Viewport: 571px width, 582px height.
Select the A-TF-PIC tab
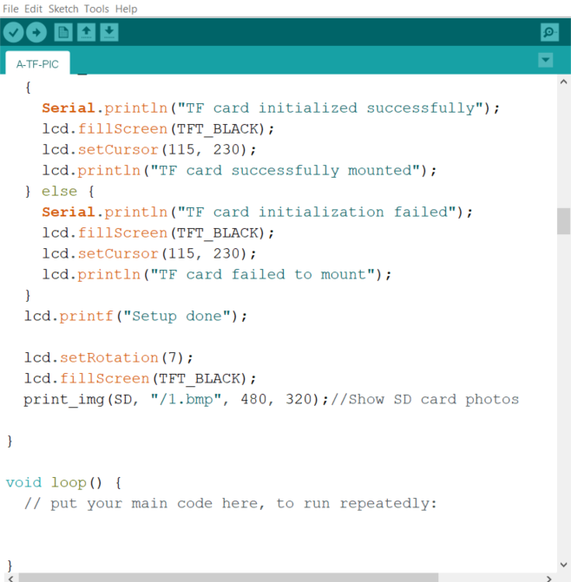click(x=37, y=64)
